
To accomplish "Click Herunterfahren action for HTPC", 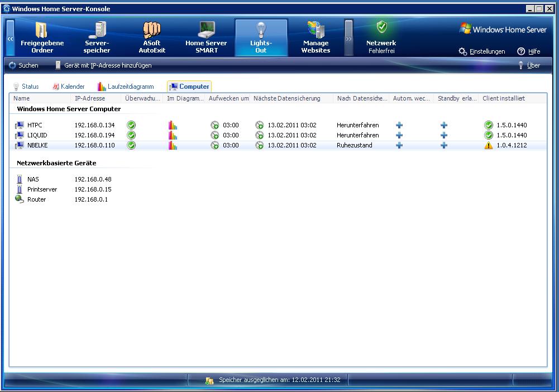I will click(357, 125).
